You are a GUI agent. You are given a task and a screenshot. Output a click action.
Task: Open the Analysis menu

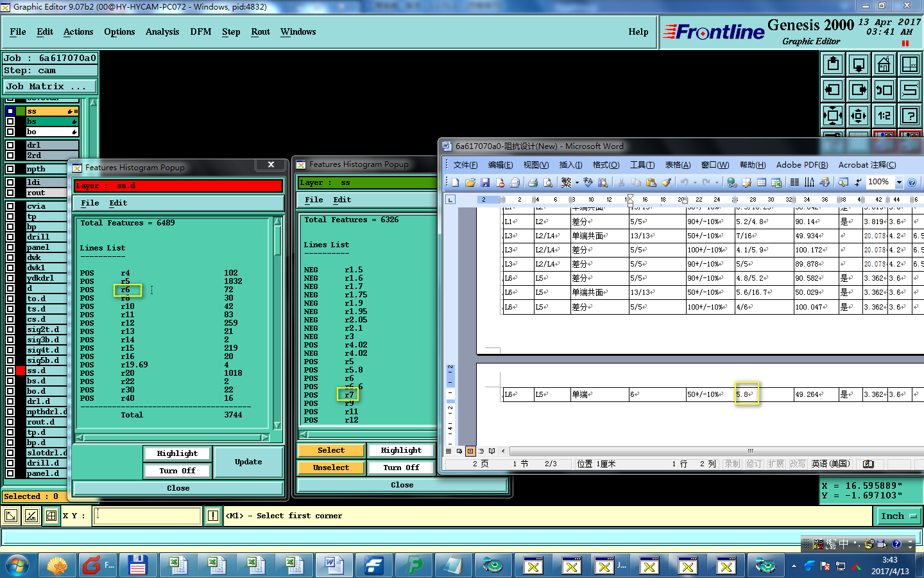[x=162, y=31]
